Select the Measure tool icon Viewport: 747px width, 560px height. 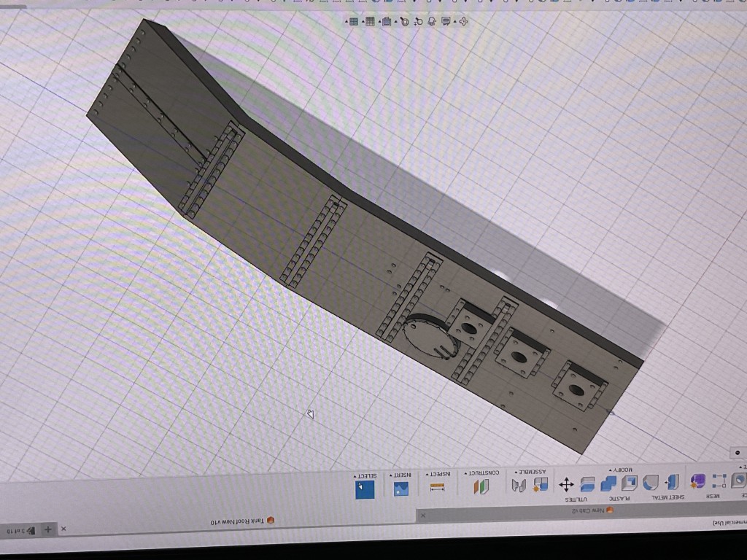tap(438, 489)
